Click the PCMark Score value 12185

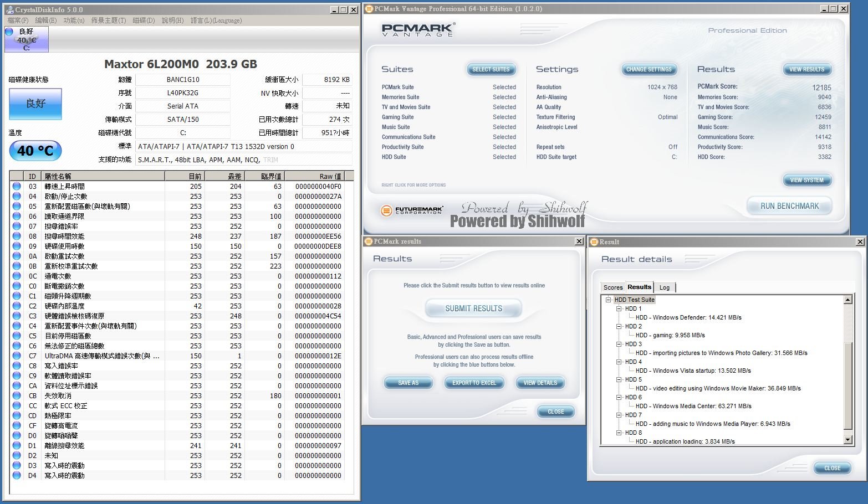pyautogui.click(x=822, y=88)
